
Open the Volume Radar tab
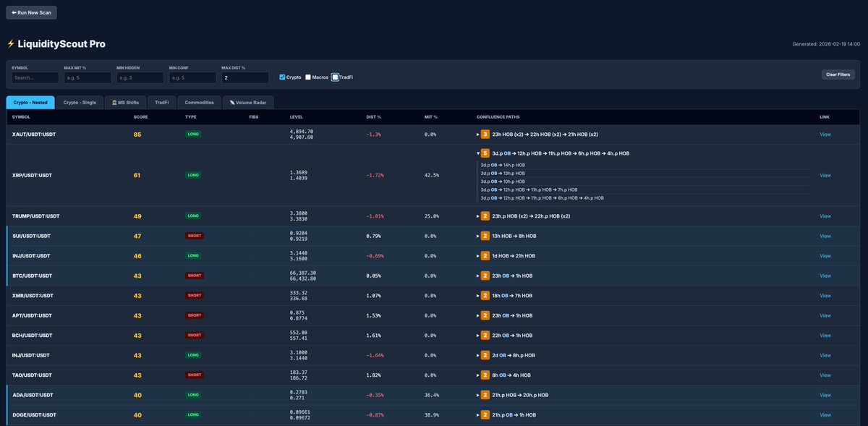coord(248,102)
